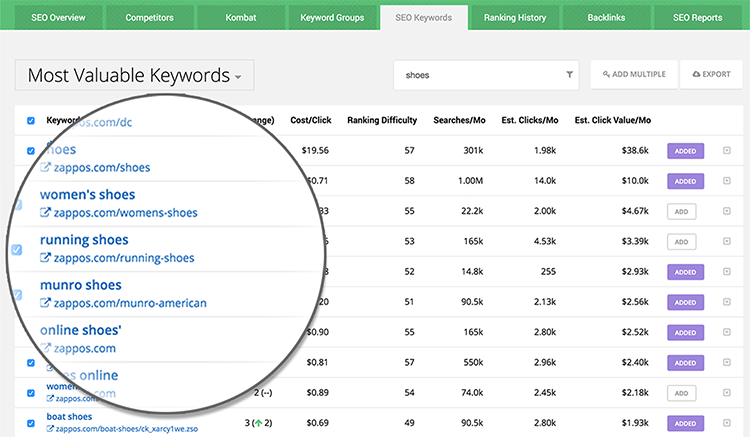Expand row options arrow for $1.93k row
The image size is (750, 437).
click(x=726, y=422)
